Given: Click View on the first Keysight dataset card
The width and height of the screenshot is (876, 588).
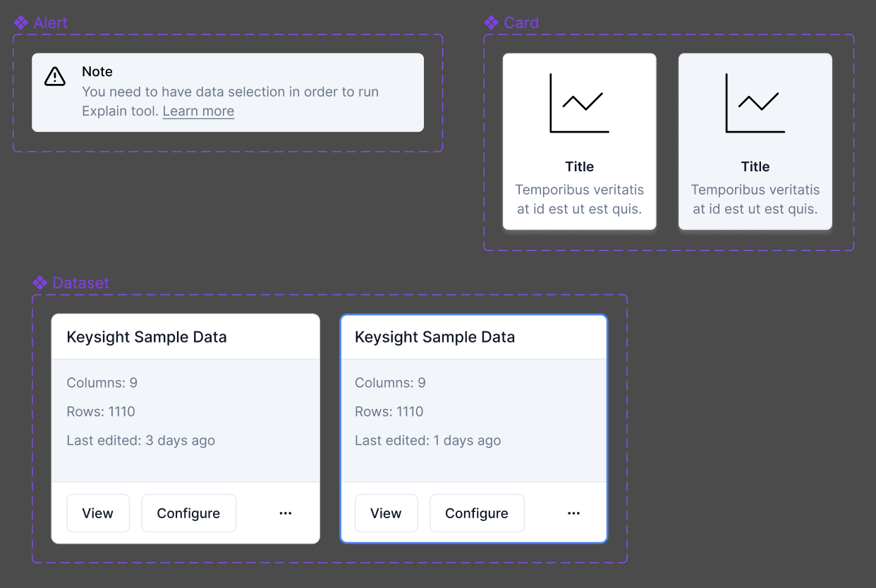Looking at the screenshot, I should pos(98,513).
